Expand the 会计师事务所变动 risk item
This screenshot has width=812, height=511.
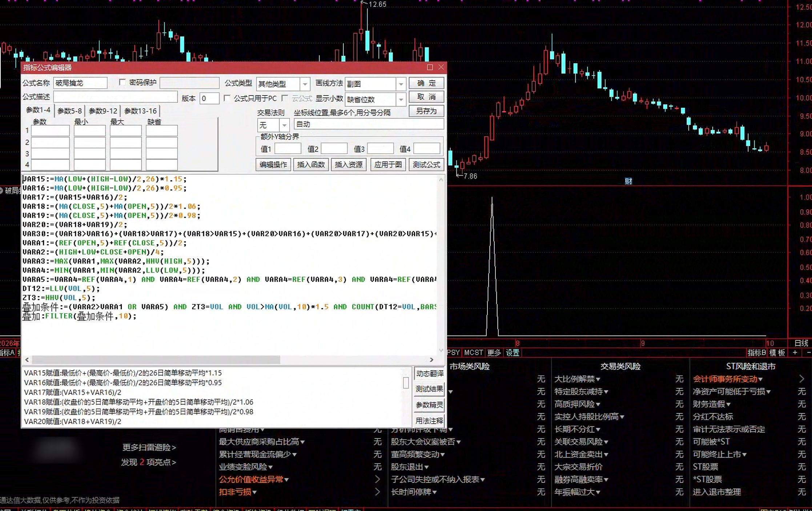[728, 379]
